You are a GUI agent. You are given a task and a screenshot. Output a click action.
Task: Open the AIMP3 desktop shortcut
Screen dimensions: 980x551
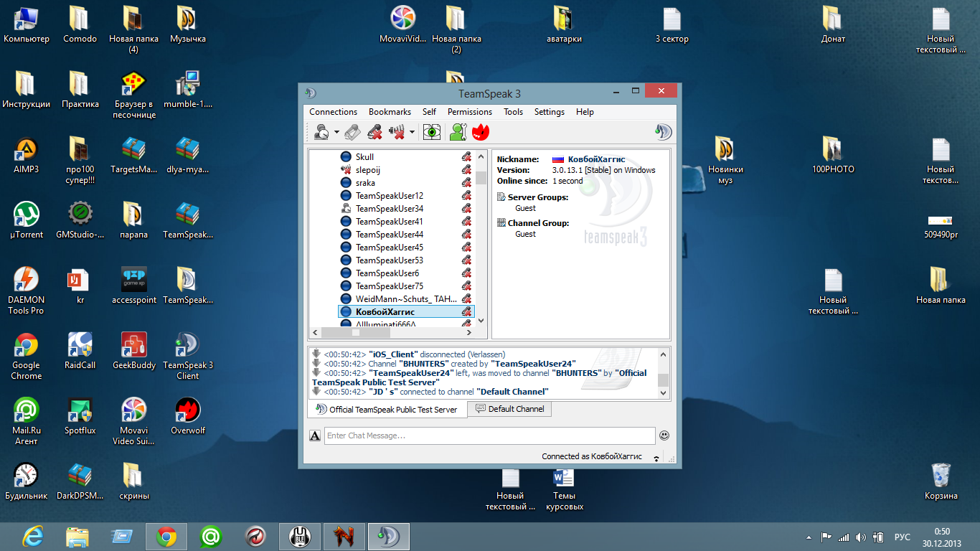27,155
